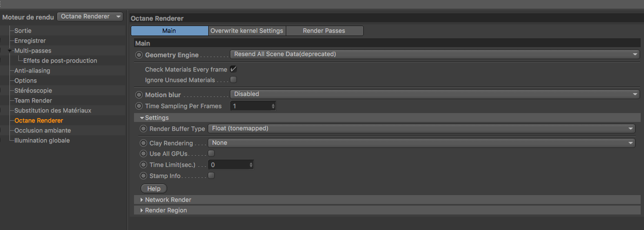This screenshot has height=230, width=644.
Task: Switch to Overwrite kernel Settings tab
Action: [247, 31]
